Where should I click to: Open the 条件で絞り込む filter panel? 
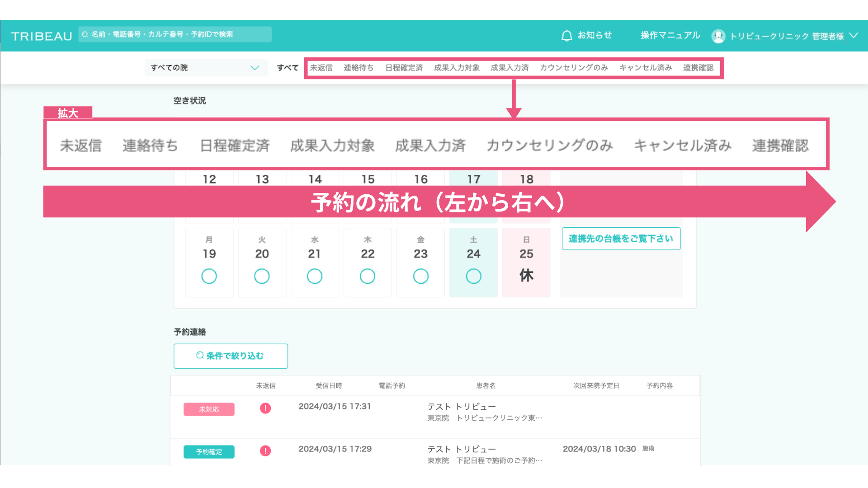(x=231, y=356)
